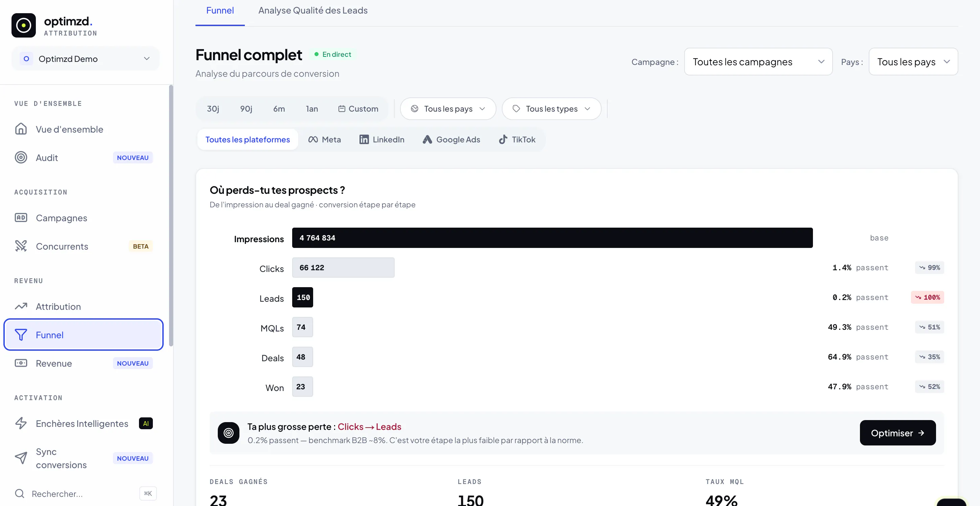
Task: Click the NOUVEAU badge next to Revenue
Action: click(133, 363)
